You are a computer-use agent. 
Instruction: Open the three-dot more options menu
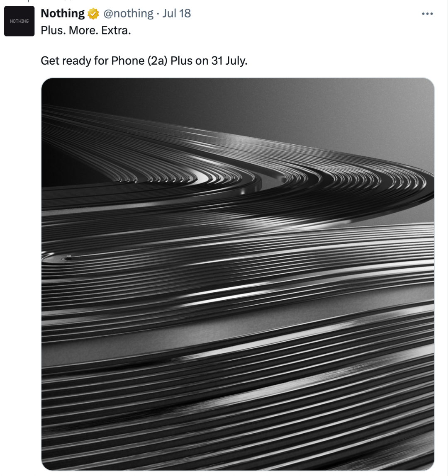tap(427, 14)
